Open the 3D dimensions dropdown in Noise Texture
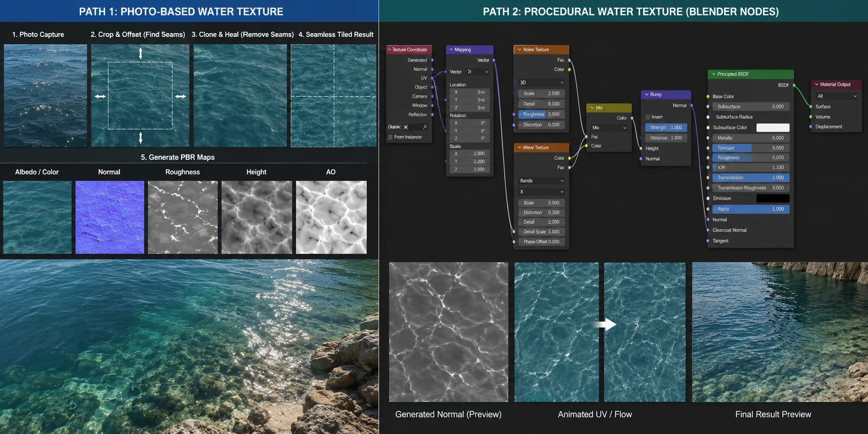The width and height of the screenshot is (868, 434). pyautogui.click(x=542, y=83)
